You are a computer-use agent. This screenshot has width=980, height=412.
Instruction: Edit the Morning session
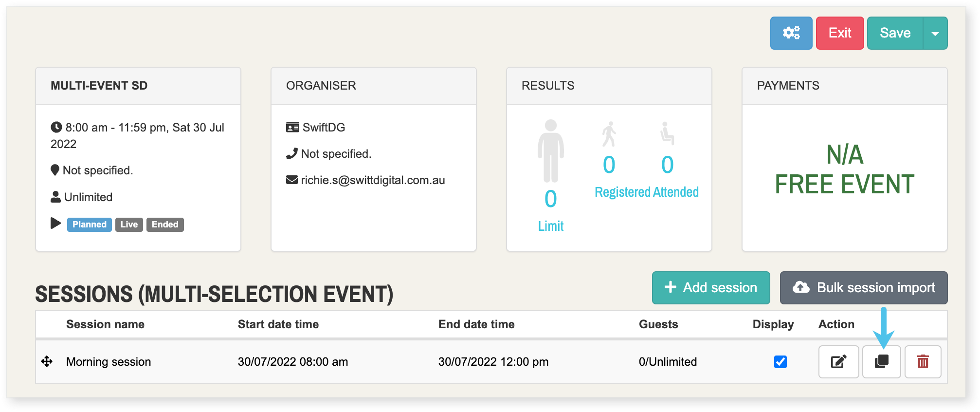tap(838, 362)
